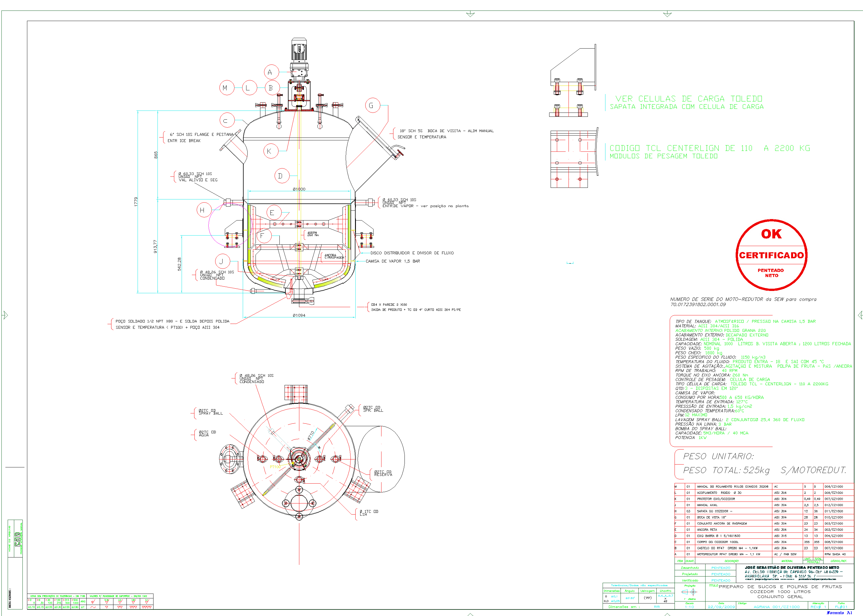Click the CAD logo in the left margin
This screenshot has height=616, width=863.
[17, 539]
